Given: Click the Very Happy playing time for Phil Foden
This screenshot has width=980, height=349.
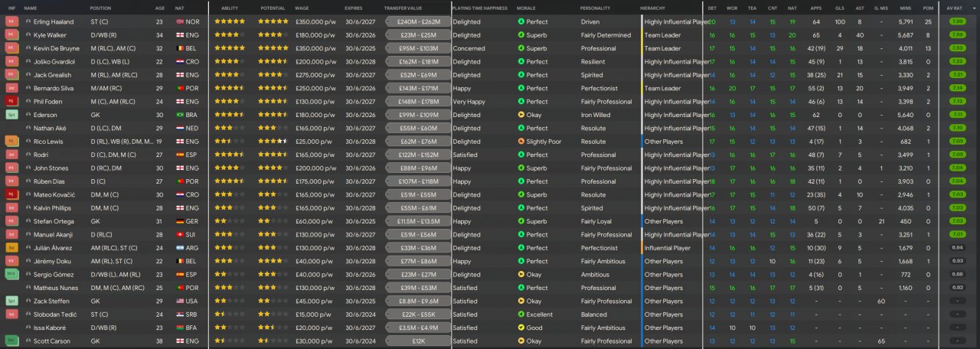Looking at the screenshot, I should pyautogui.click(x=470, y=102).
